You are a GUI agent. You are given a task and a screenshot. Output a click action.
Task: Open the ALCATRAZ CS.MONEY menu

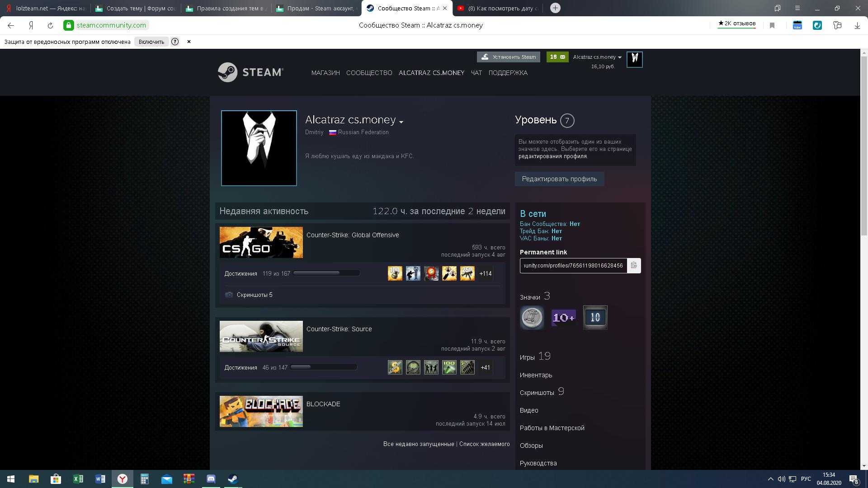point(431,73)
